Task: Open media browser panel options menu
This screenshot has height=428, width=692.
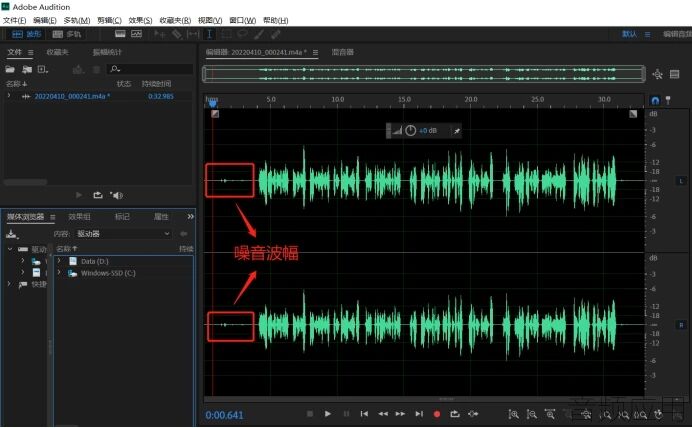Action: [53, 217]
